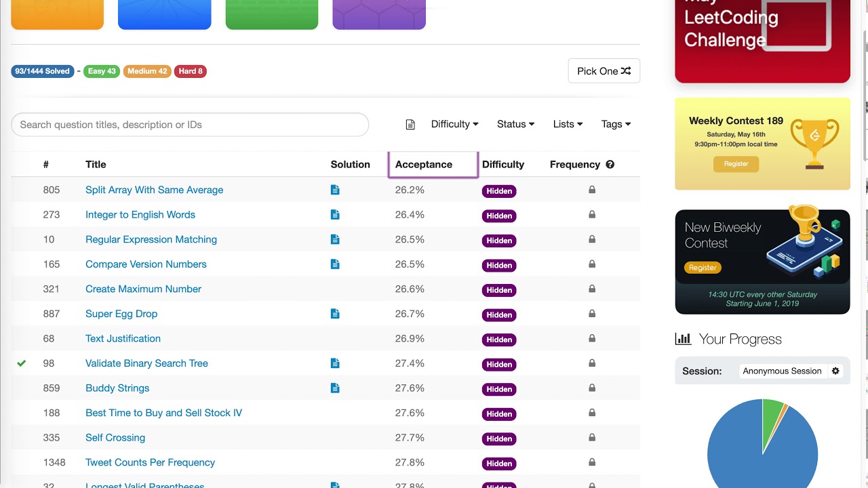The width and height of the screenshot is (868, 488).
Task: Open problem Tweet Counts Per Frequency
Action: coord(150,462)
